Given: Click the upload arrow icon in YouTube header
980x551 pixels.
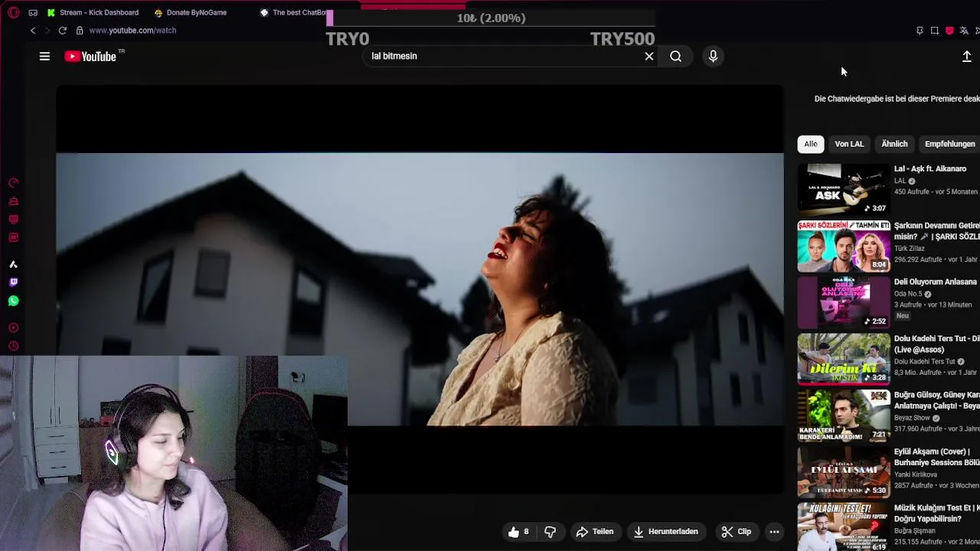Looking at the screenshot, I should (966, 57).
